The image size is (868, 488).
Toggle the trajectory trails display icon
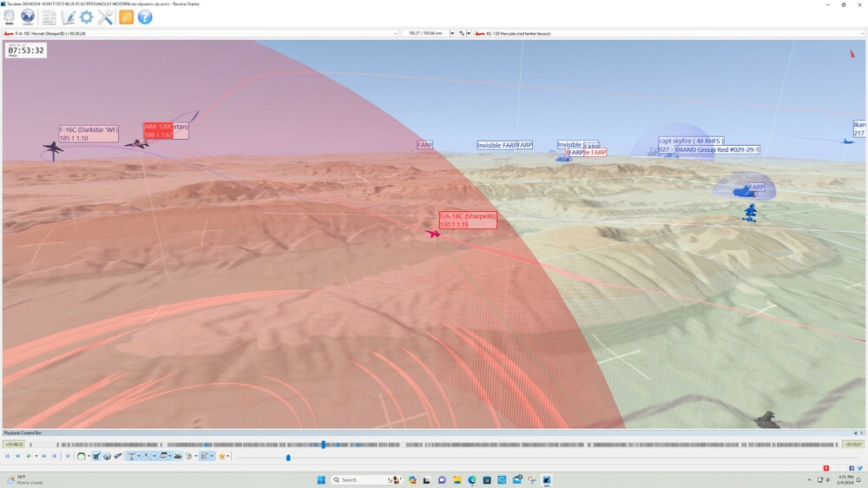[147, 456]
